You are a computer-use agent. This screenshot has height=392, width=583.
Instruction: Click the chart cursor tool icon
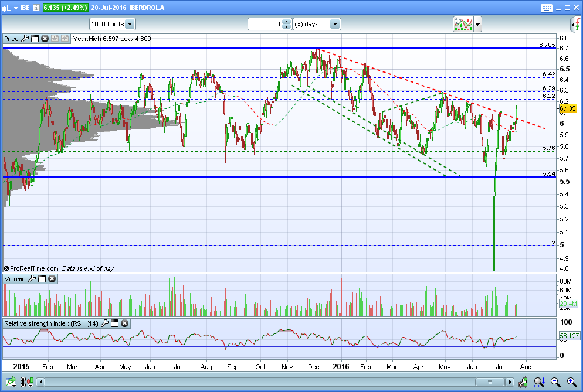[x=523, y=381]
